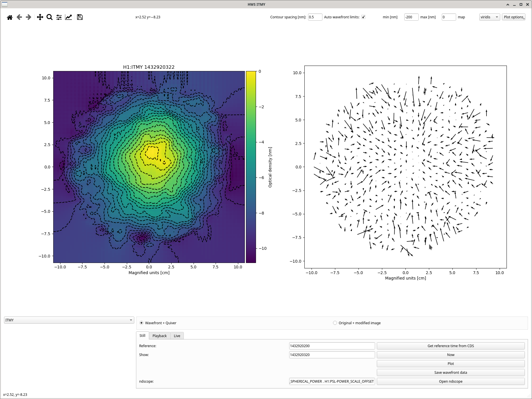Click the optical density colorbar
The height and width of the screenshot is (399, 532).
251,167
